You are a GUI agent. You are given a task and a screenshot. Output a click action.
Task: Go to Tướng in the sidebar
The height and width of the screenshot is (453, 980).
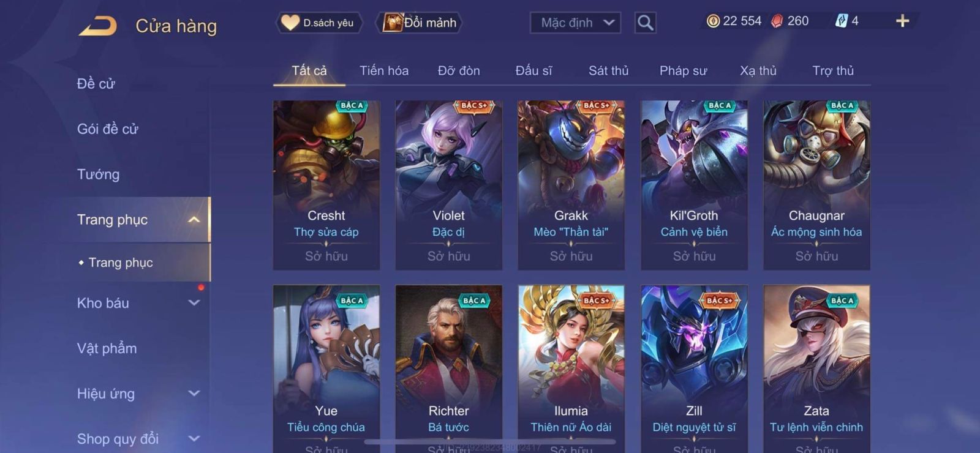point(98,174)
